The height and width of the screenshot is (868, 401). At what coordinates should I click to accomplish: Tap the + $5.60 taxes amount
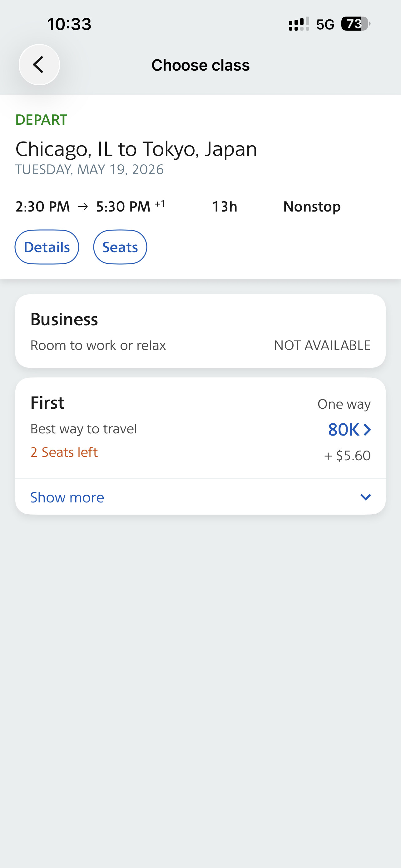[347, 456]
